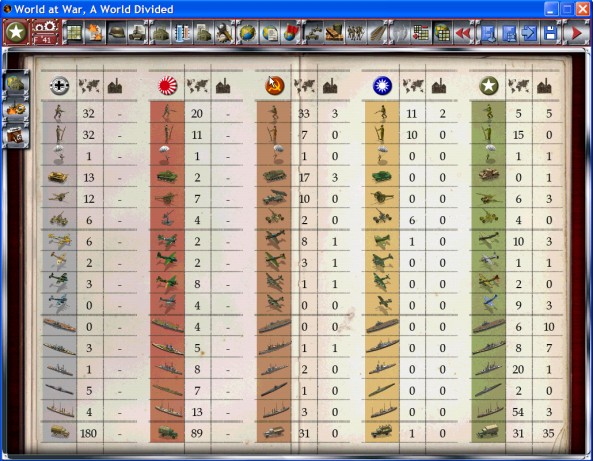Open the globe with grid toolbar icon
This screenshot has height=461, width=593.
click(x=442, y=33)
